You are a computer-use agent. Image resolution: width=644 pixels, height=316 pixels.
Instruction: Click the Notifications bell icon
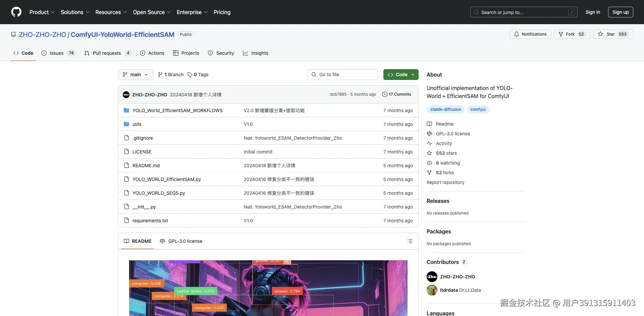tap(517, 34)
